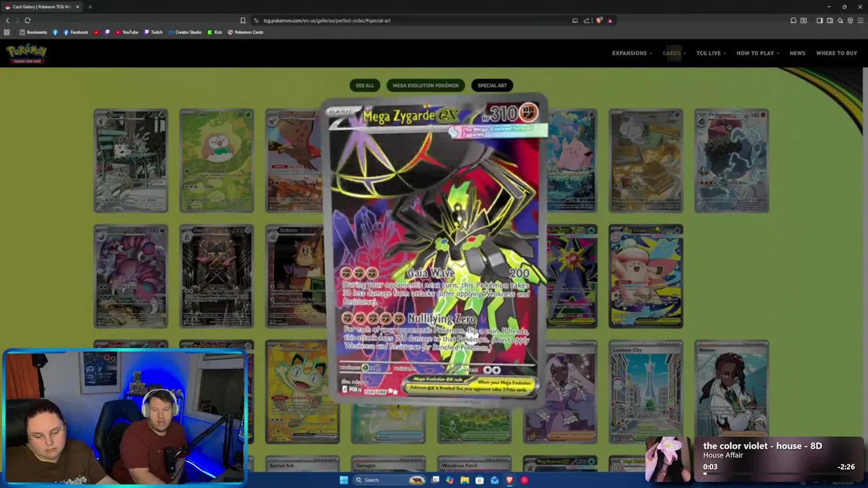868x488 pixels.
Task: Open the browser hamburger menu
Action: (860, 20)
